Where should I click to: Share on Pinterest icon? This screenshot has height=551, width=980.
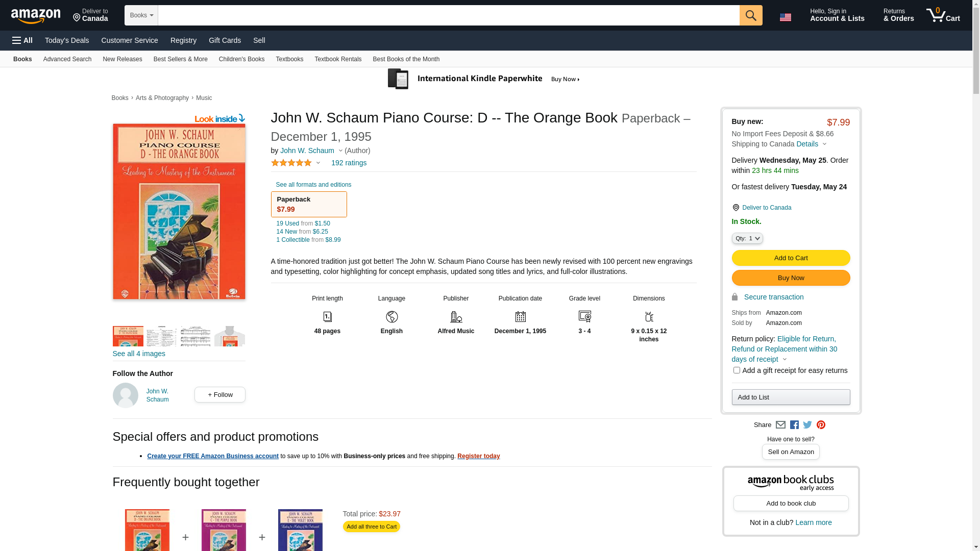click(821, 425)
